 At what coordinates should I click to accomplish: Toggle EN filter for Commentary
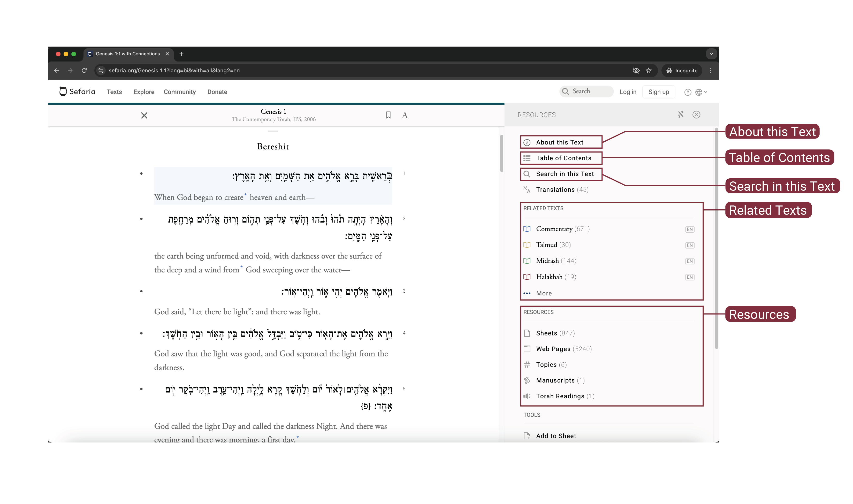[689, 229]
